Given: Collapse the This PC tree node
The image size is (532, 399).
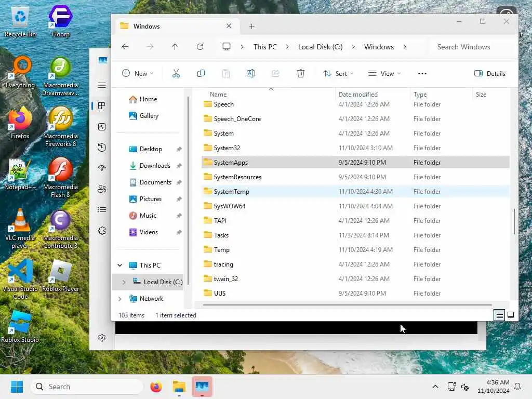Looking at the screenshot, I should (120, 265).
